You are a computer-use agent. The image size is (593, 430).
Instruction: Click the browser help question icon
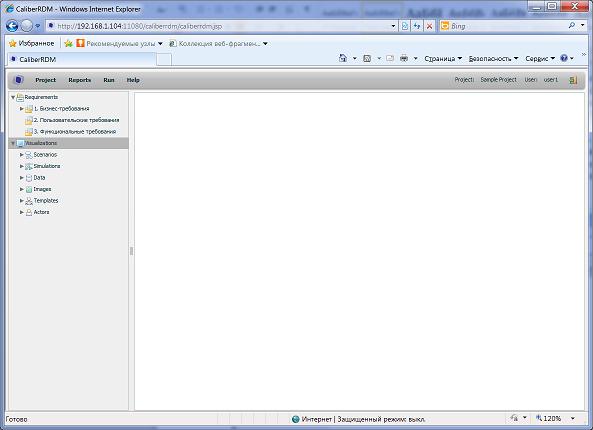point(564,58)
